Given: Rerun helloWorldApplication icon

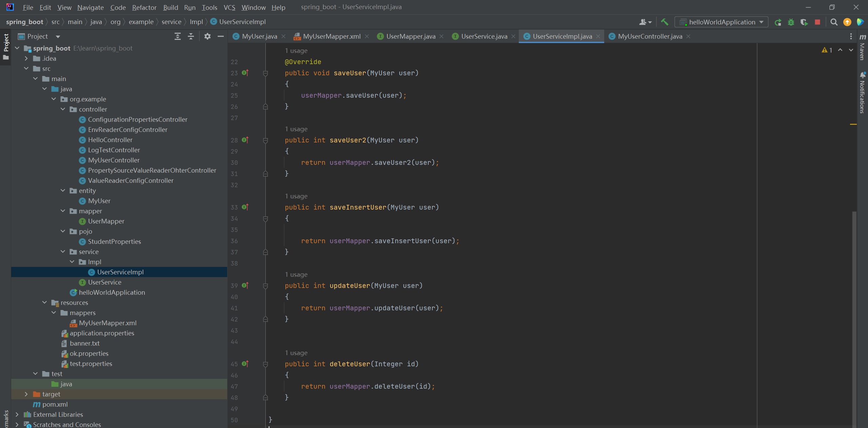Looking at the screenshot, I should [778, 22].
